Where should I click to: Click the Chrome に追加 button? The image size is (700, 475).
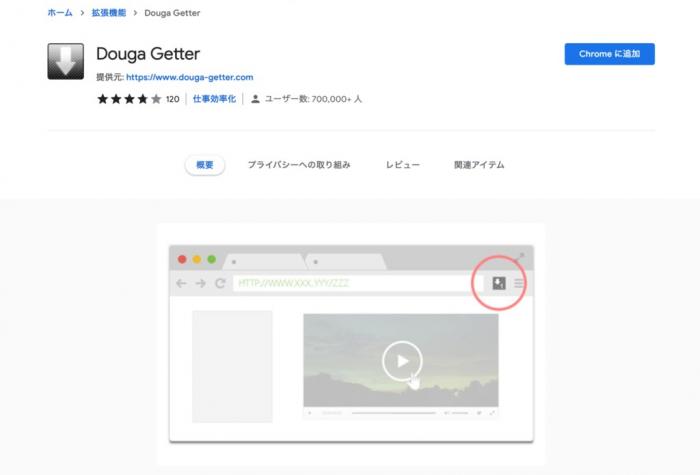click(609, 54)
